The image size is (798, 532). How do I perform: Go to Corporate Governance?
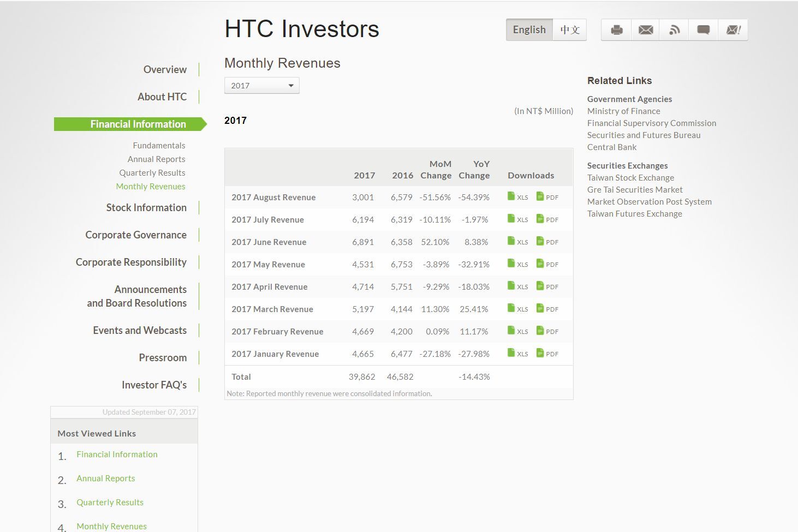click(136, 235)
